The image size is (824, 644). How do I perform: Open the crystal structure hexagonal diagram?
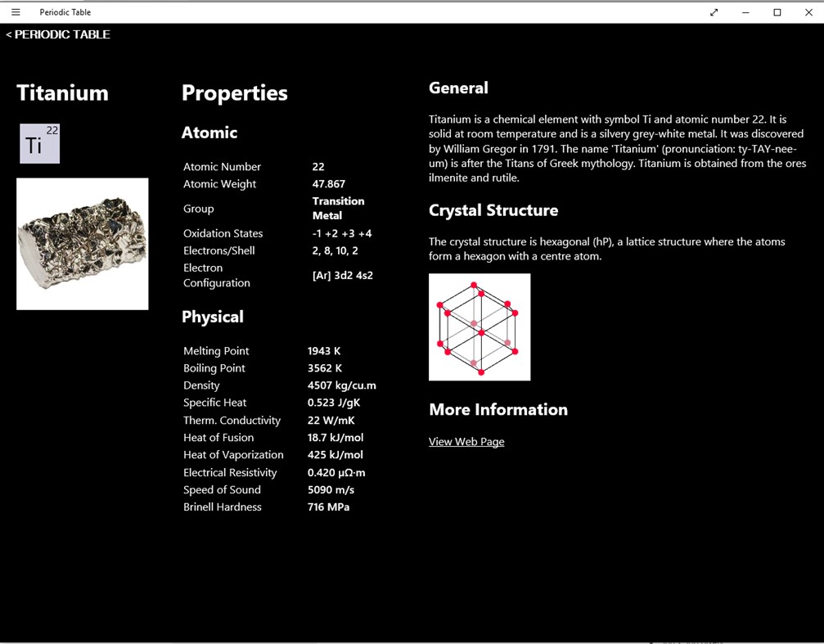480,327
